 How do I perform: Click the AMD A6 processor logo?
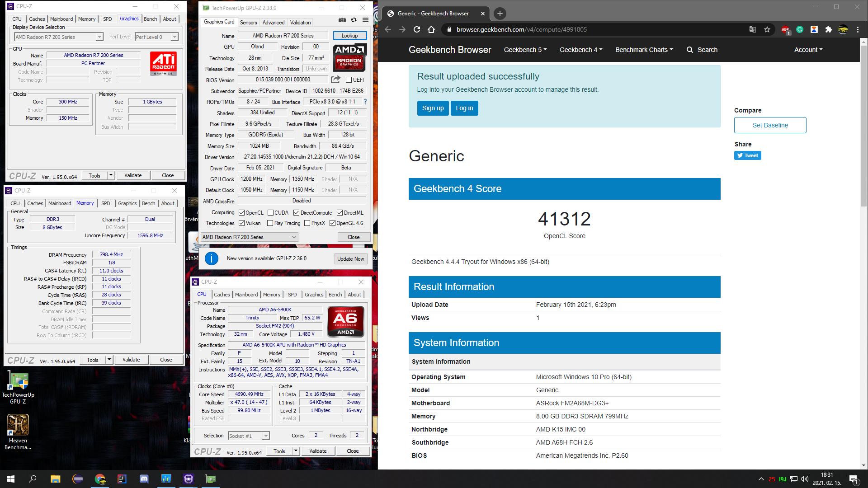[x=346, y=322]
